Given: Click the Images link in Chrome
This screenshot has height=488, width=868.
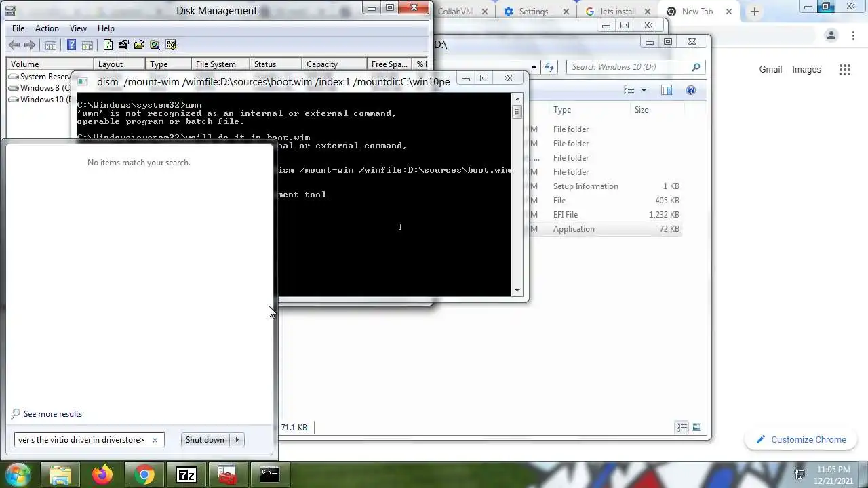Looking at the screenshot, I should pos(806,70).
